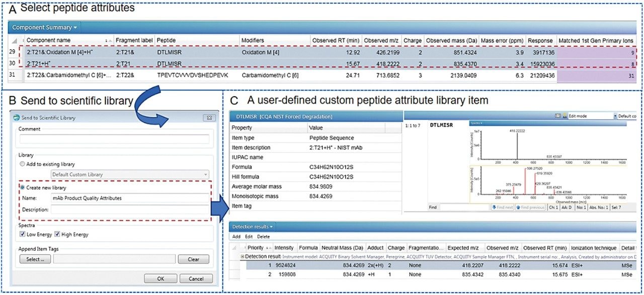Viewport: 644px width, 295px height.
Task: Select the Monoisotopic mass property row
Action: pos(315,196)
